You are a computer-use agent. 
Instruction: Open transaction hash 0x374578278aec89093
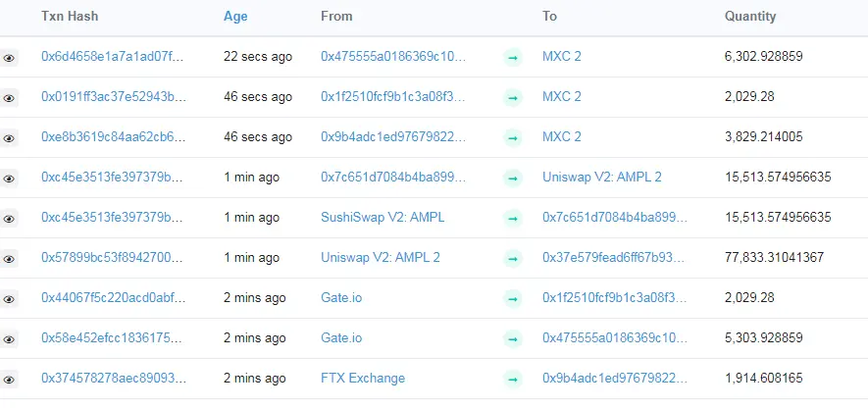[x=114, y=378]
